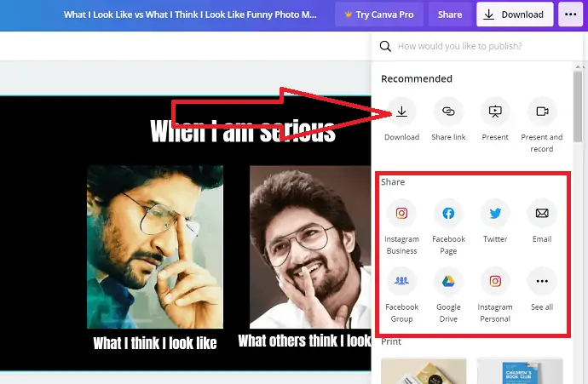The width and height of the screenshot is (588, 384).
Task: Click the Twitter share icon
Action: coord(495,214)
